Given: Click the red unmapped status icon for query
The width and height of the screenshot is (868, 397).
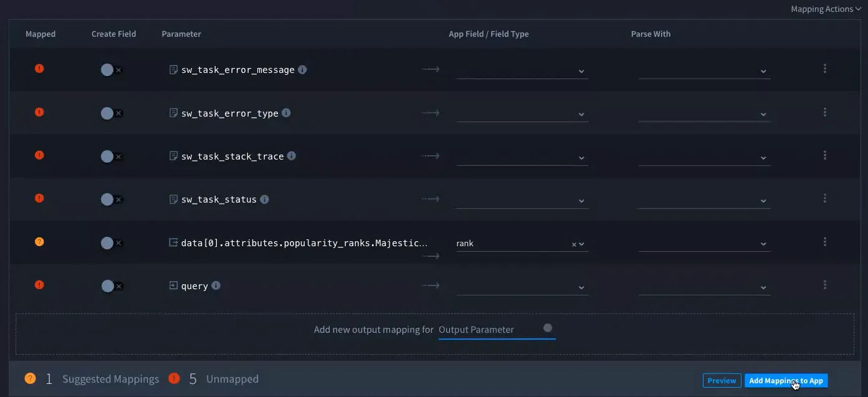Looking at the screenshot, I should pyautogui.click(x=39, y=285).
